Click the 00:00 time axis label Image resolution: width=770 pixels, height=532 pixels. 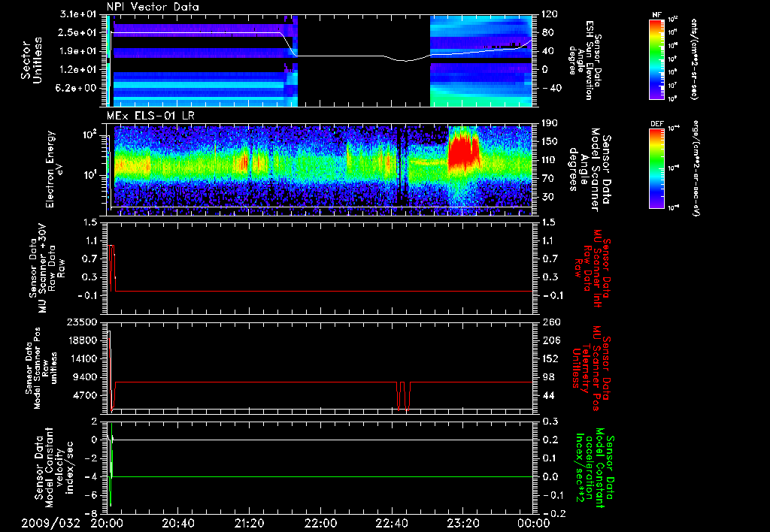(533, 522)
